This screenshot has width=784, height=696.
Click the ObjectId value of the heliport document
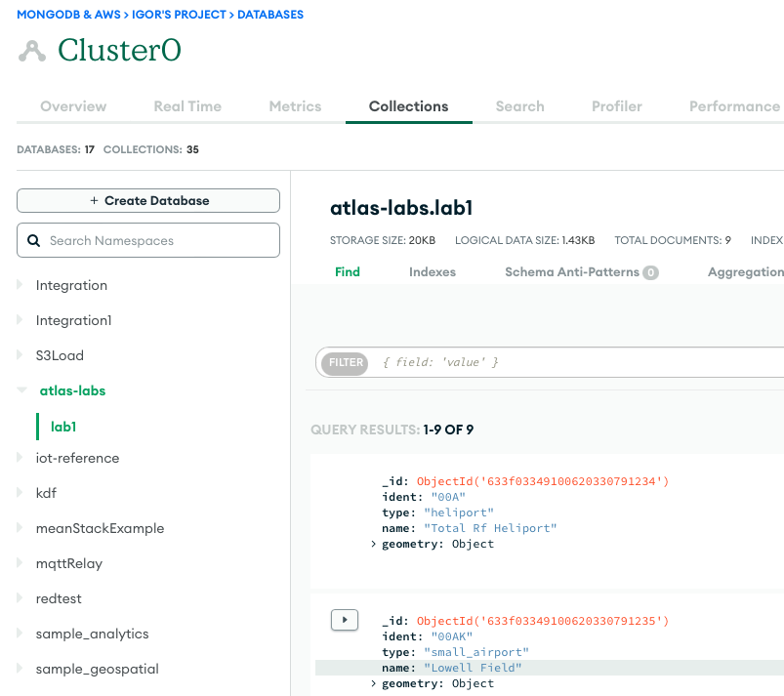pos(541,480)
